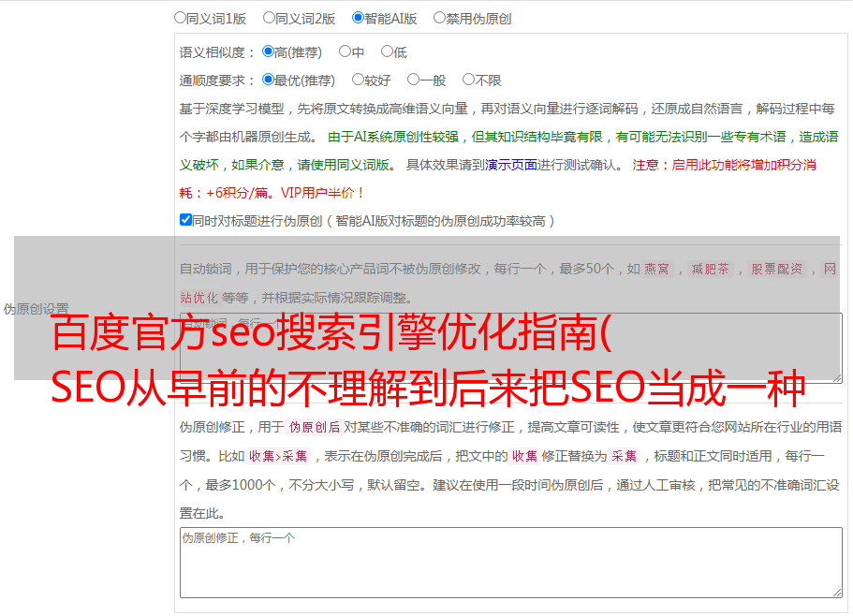
Task: Select the 智能AI版 radio button
Action: coord(358,18)
